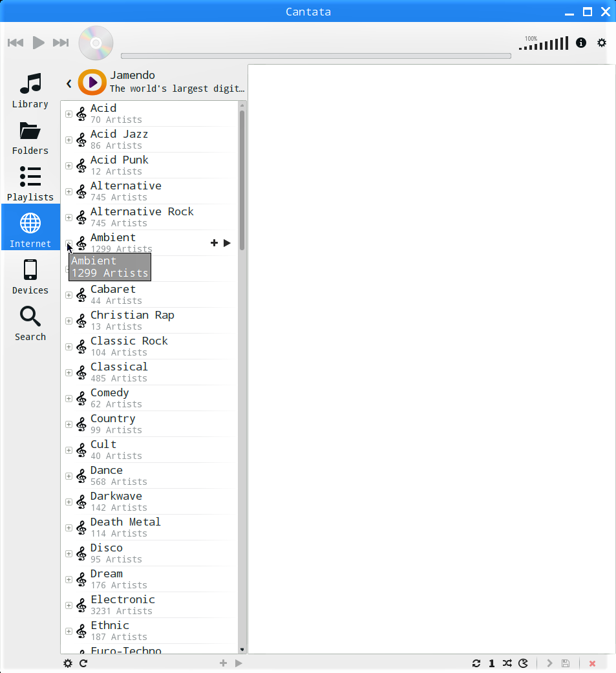Expand the Classical genre

[69, 372]
